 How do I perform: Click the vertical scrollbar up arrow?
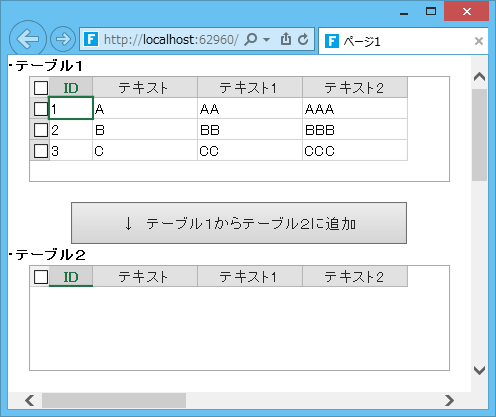click(479, 77)
